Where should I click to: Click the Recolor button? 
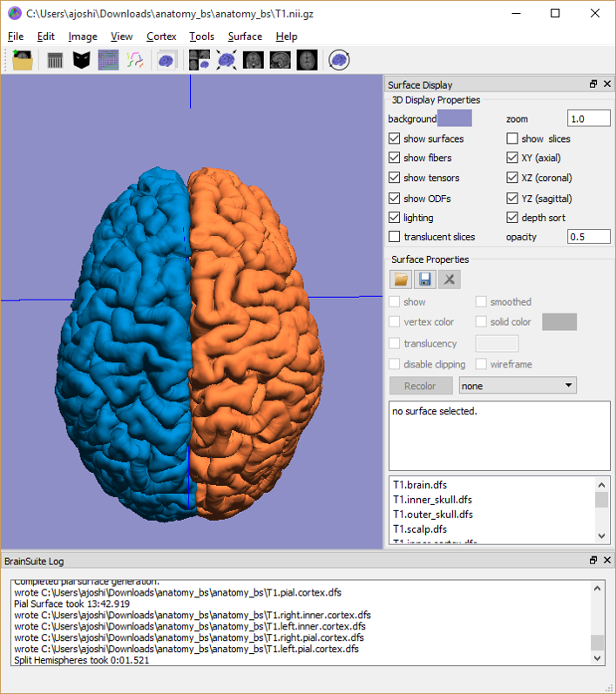[x=420, y=386]
